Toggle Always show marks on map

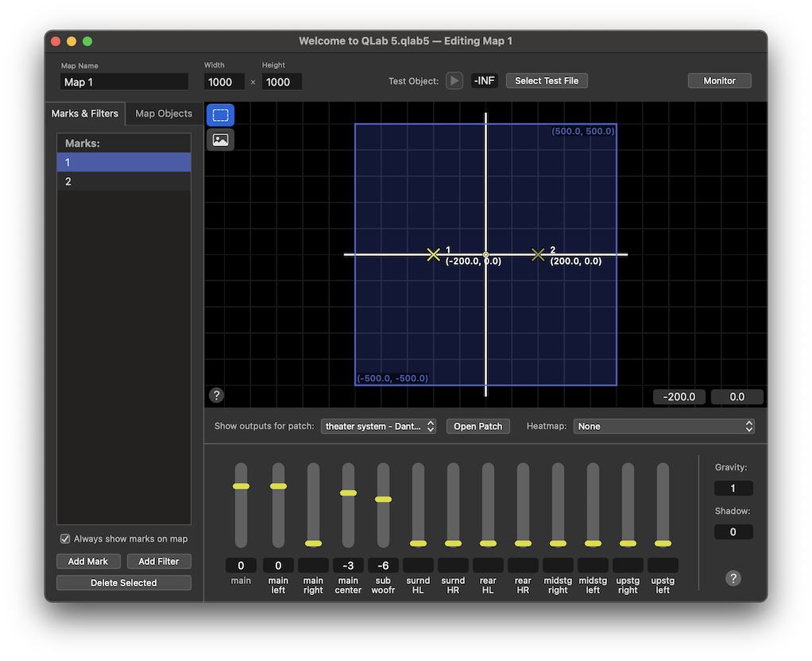pyautogui.click(x=66, y=539)
